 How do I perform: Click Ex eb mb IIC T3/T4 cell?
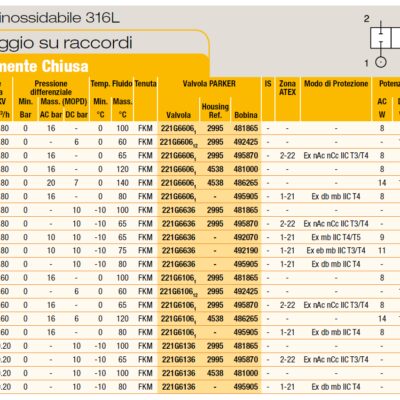coord(336,251)
